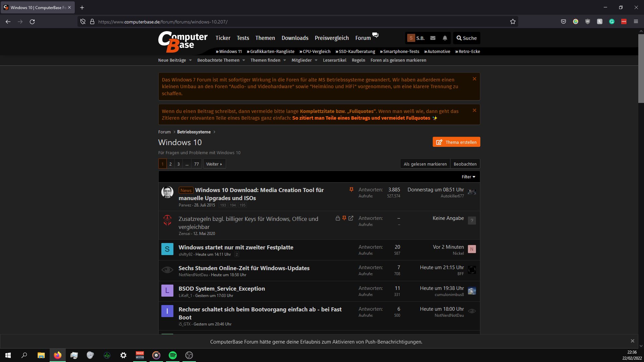The image size is (644, 362).
Task: Open the notifications bell icon
Action: point(445,38)
